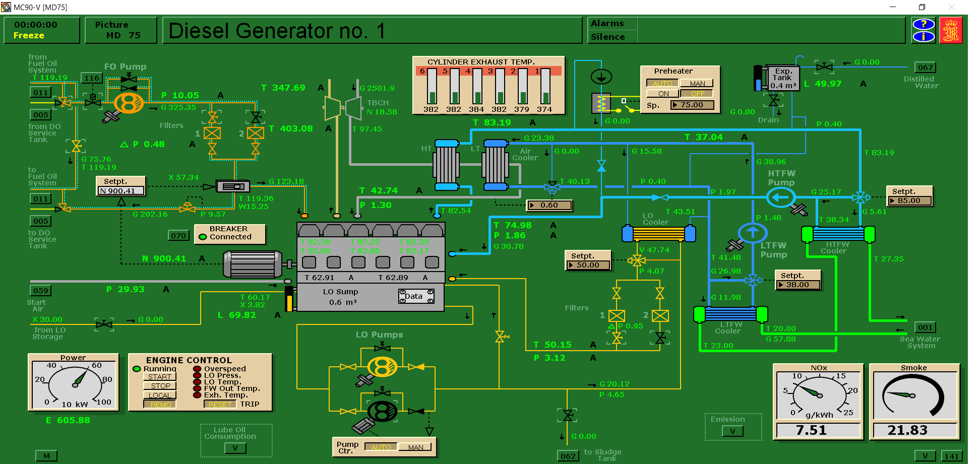Open the blue help question mark icon
The width and height of the screenshot is (980, 464).
point(923,24)
